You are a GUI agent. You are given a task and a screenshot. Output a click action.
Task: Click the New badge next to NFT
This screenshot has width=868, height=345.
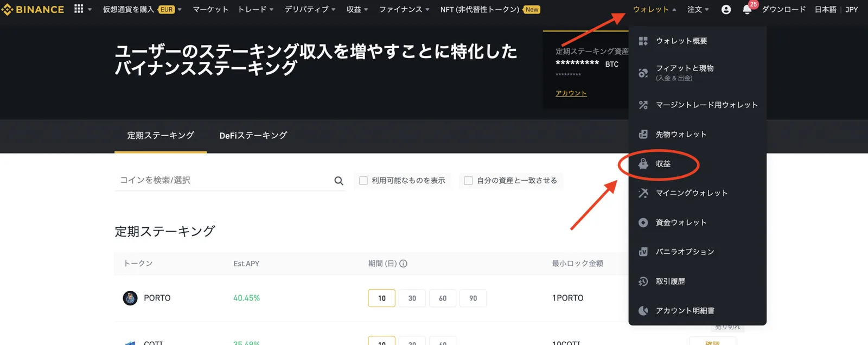(x=532, y=10)
